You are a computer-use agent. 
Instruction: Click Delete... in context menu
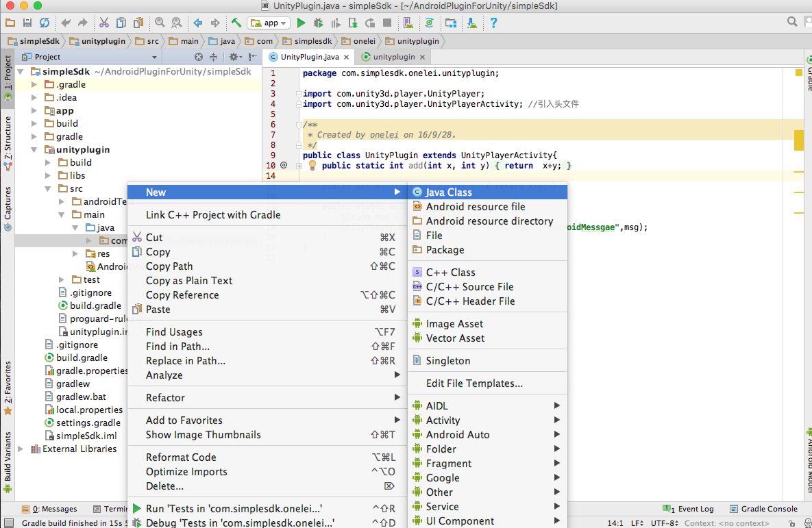pos(267,486)
